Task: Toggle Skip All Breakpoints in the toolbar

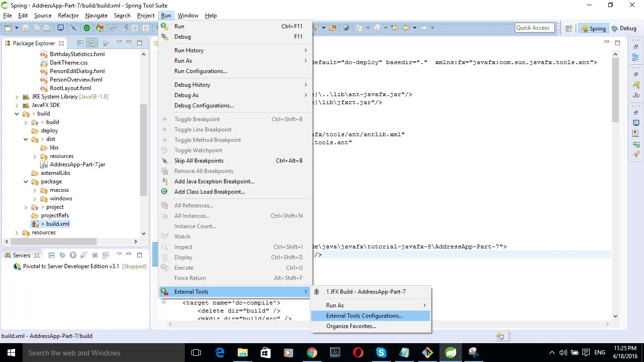Action: pyautogui.click(x=74, y=28)
